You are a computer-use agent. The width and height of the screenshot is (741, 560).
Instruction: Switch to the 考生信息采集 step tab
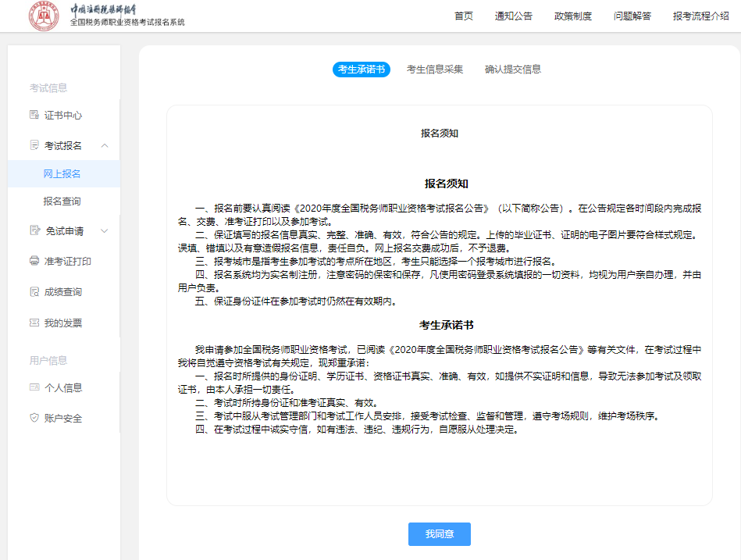(435, 70)
